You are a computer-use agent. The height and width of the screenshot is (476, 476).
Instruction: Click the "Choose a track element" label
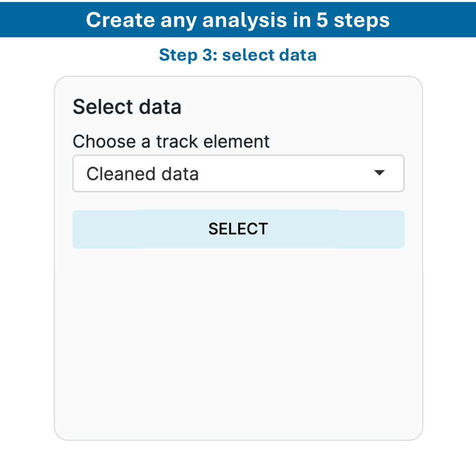tap(171, 142)
